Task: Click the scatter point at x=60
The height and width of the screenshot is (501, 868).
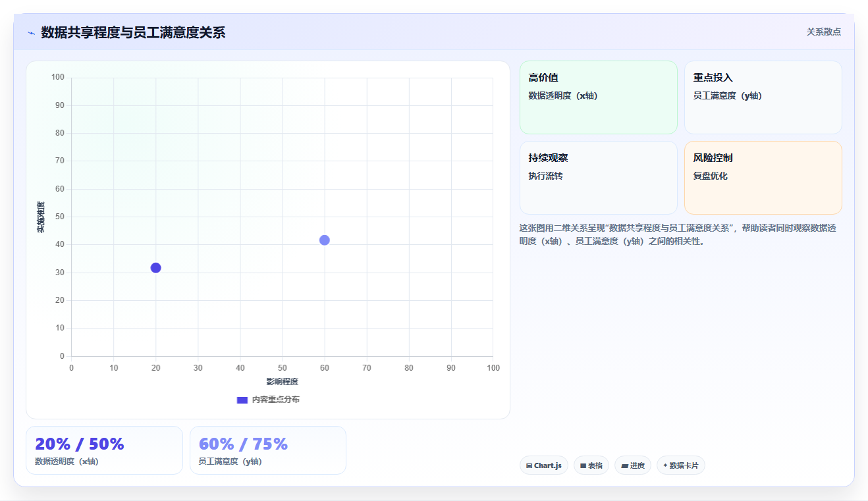Action: (x=325, y=240)
